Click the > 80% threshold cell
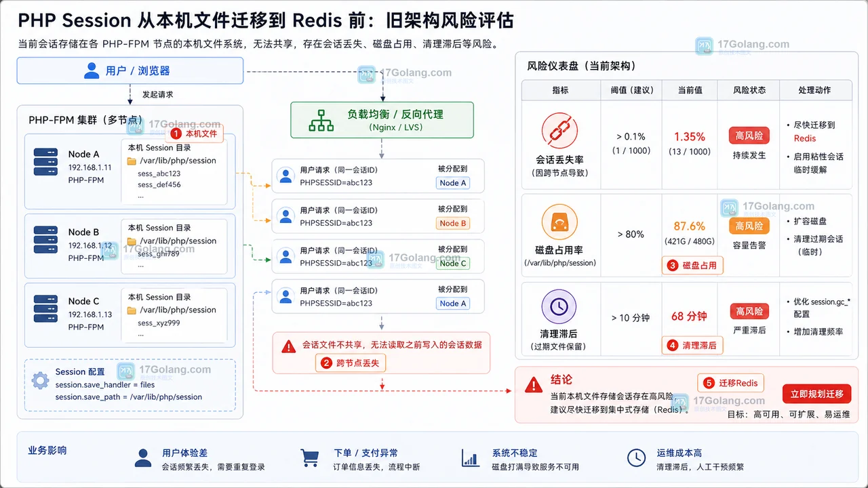This screenshot has width=868, height=488. coord(631,234)
